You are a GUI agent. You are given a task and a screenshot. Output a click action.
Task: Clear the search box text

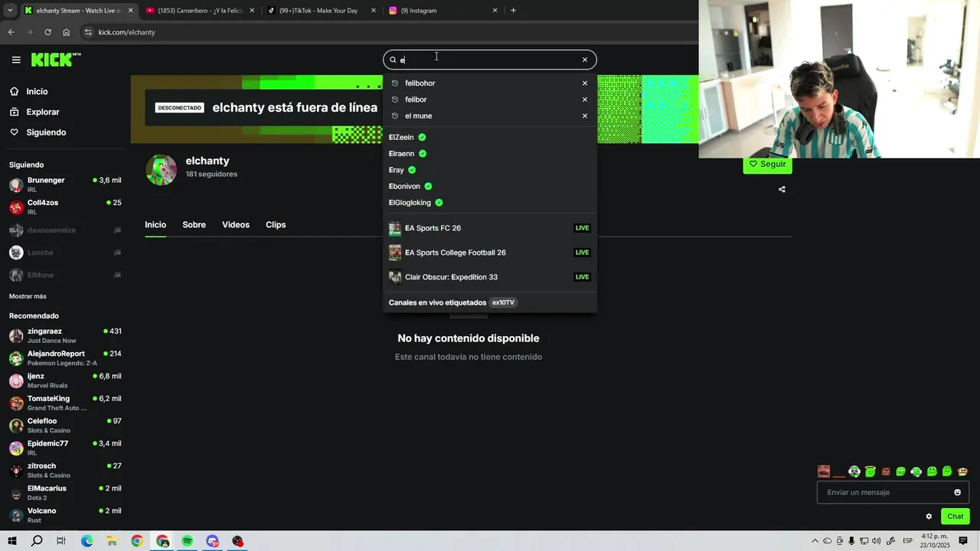pos(585,60)
